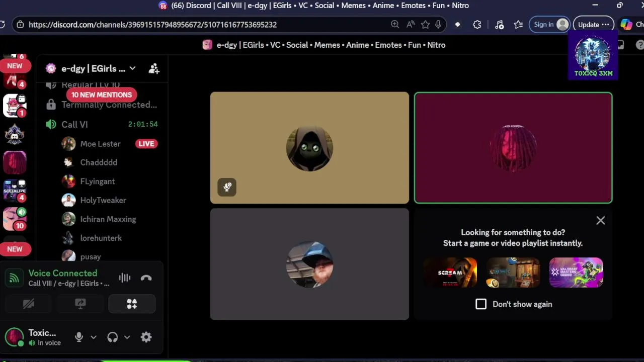
Task: Check the Don't show again checkbox
Action: click(x=481, y=304)
